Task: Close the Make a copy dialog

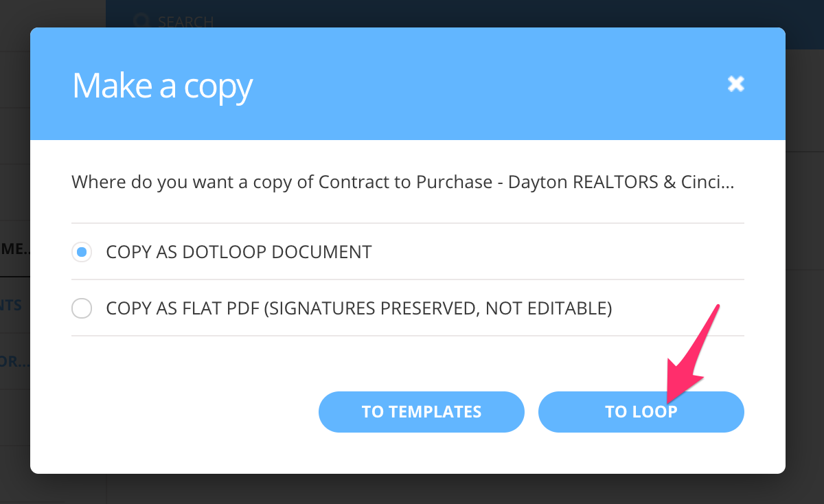Action: pyautogui.click(x=736, y=84)
